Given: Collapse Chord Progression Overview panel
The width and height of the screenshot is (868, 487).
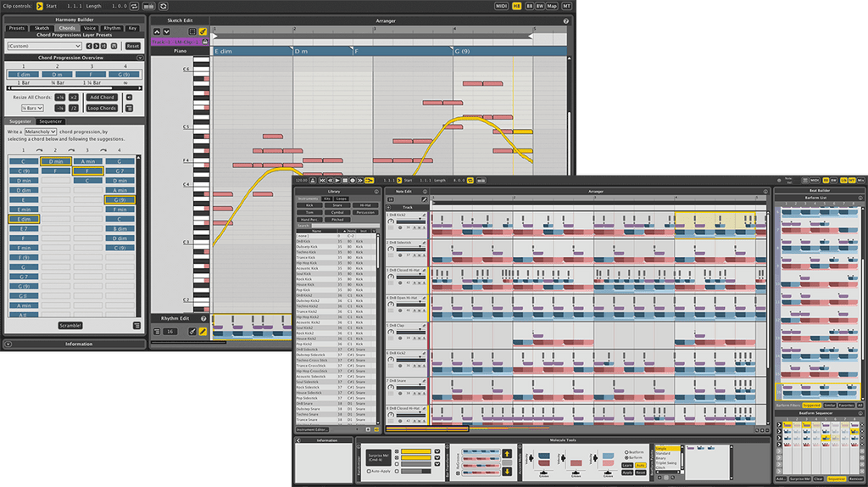Looking at the screenshot, I should coord(140,58).
